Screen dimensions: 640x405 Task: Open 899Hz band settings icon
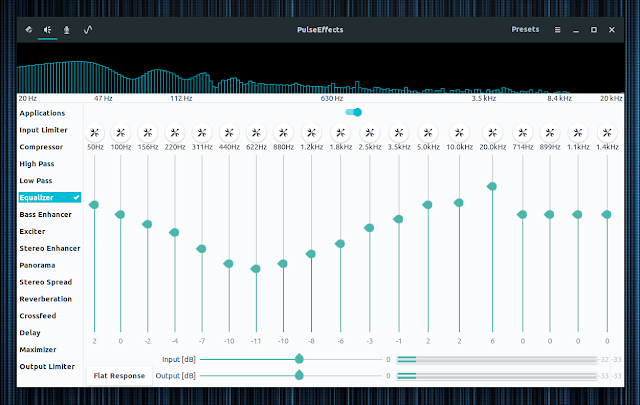[550, 133]
